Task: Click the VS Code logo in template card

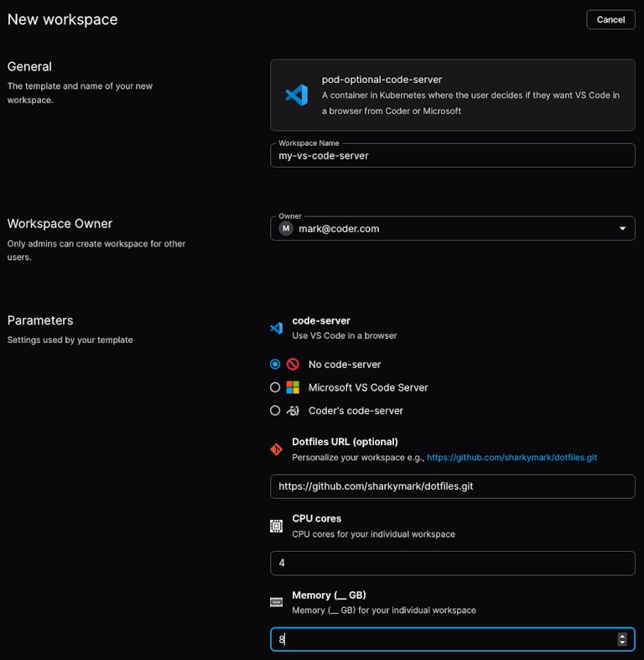Action: 296,95
